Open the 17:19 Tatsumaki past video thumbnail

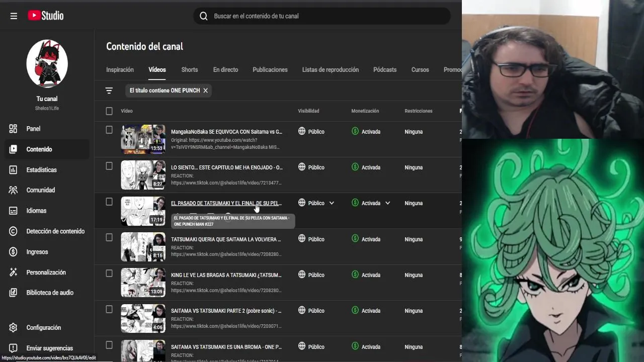pyautogui.click(x=143, y=211)
